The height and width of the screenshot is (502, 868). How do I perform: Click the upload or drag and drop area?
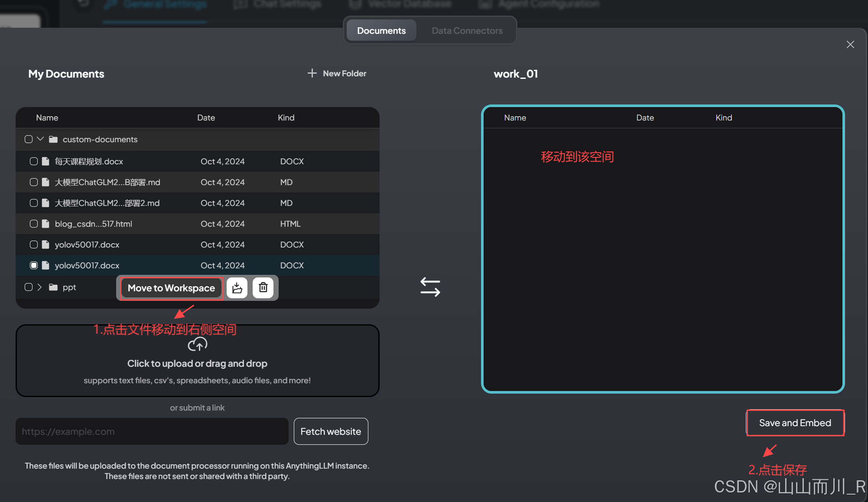pyautogui.click(x=198, y=361)
